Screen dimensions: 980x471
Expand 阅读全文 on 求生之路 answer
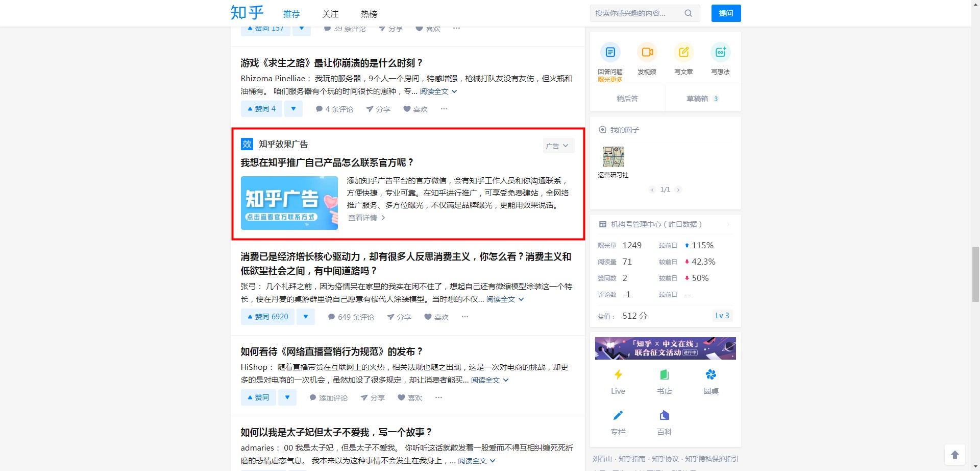(438, 91)
